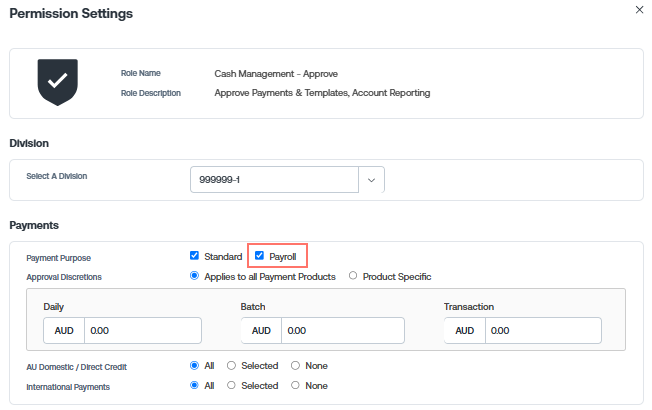Click the role name Cash Management - Approve
Image resolution: width=652 pixels, height=410 pixels.
(276, 74)
